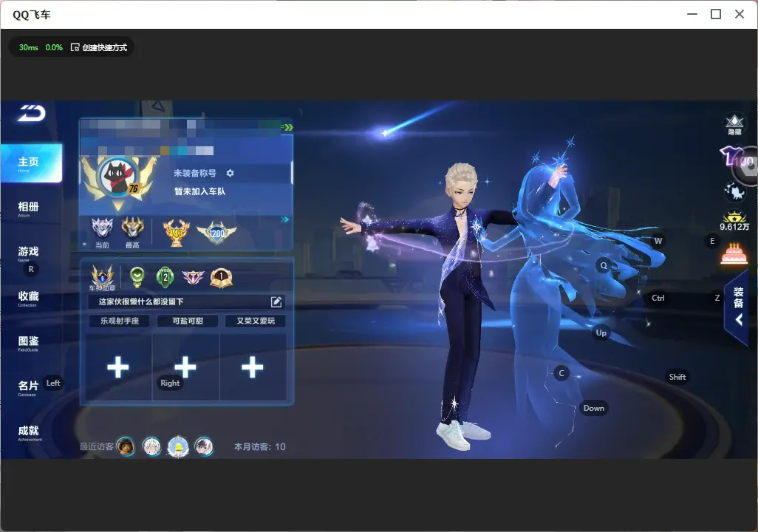The image size is (758, 532).
Task: Add a photo in the last plus slot
Action: tap(253, 367)
